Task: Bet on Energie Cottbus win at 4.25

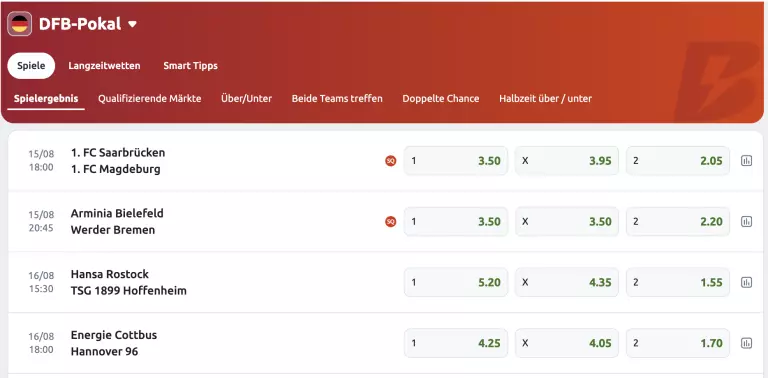Action: tap(456, 343)
